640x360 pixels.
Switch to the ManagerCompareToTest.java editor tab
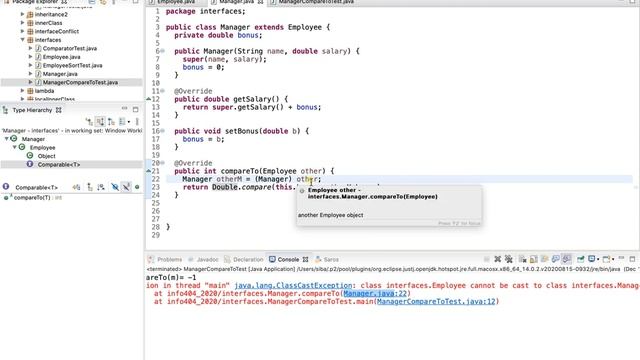(x=316, y=2)
